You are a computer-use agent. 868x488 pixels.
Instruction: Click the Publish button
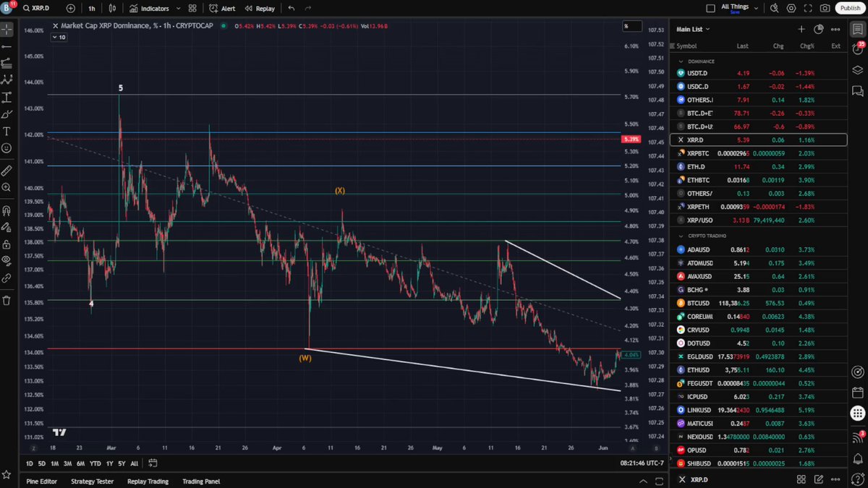click(x=849, y=9)
